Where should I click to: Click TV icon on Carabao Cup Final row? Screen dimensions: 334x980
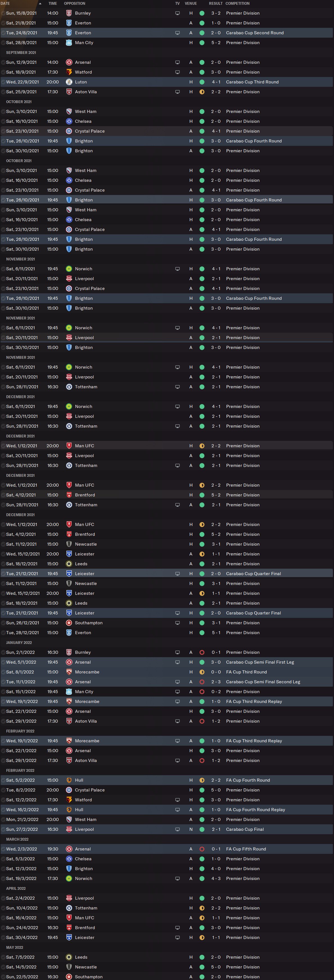click(x=177, y=829)
